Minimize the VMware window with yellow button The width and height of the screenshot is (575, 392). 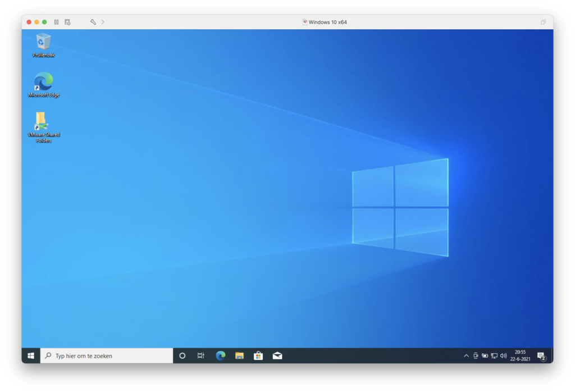(x=36, y=22)
